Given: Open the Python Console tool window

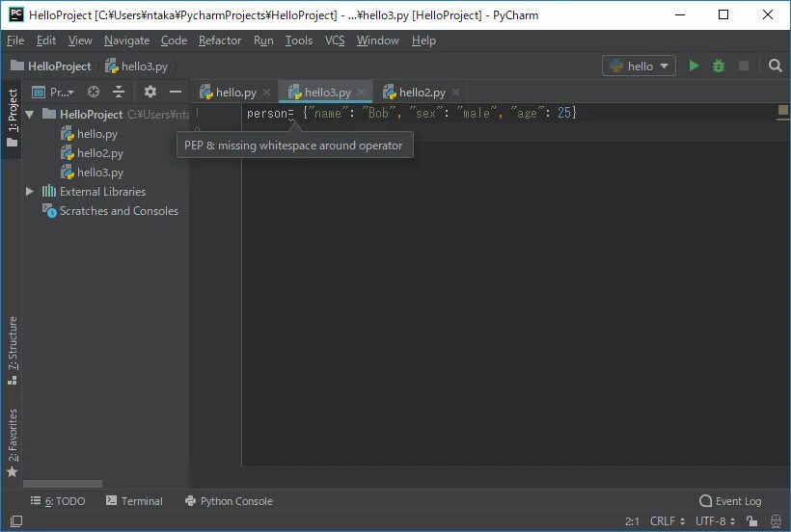Looking at the screenshot, I should [229, 501].
